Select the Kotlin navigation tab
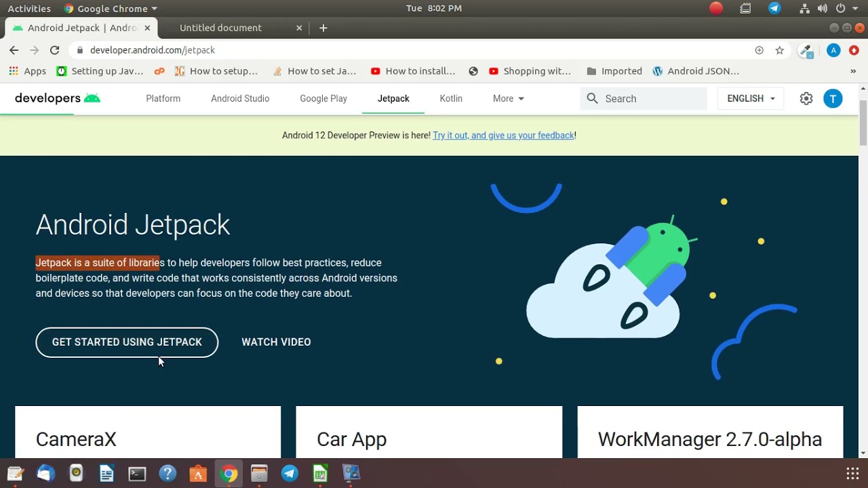 pos(451,98)
